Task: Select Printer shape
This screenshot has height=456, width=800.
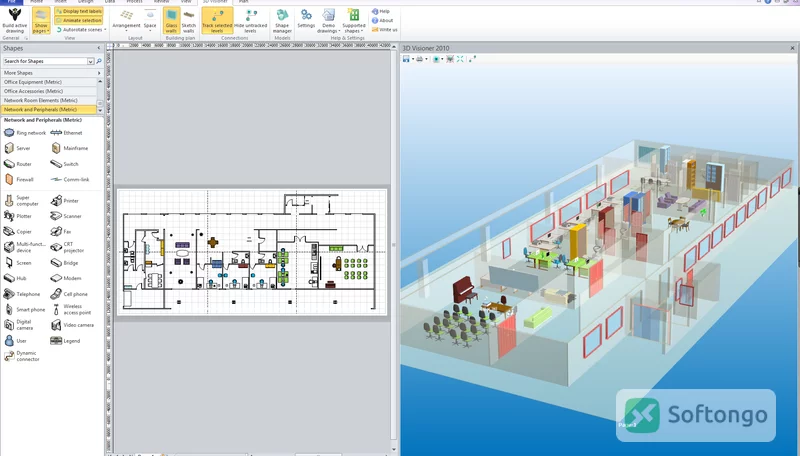Action: (65, 200)
